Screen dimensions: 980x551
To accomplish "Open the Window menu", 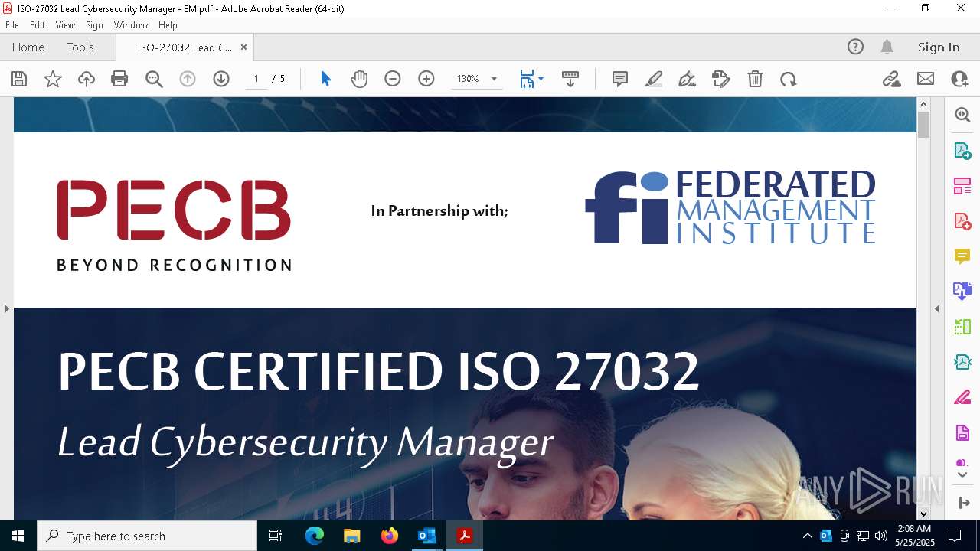I will pyautogui.click(x=131, y=25).
